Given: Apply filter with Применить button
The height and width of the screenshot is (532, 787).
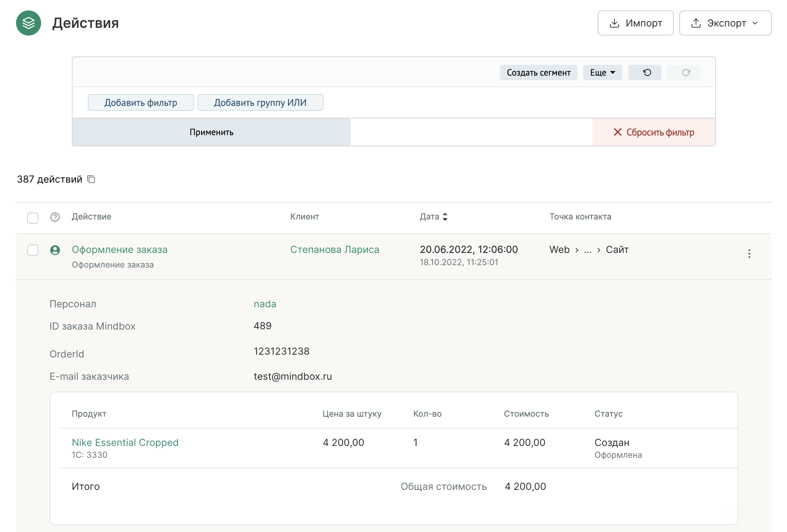Looking at the screenshot, I should (211, 132).
